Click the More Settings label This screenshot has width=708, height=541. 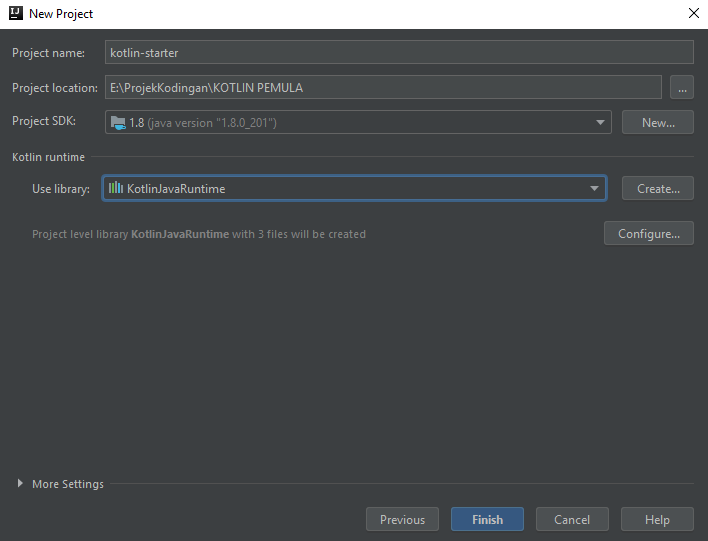coord(68,484)
